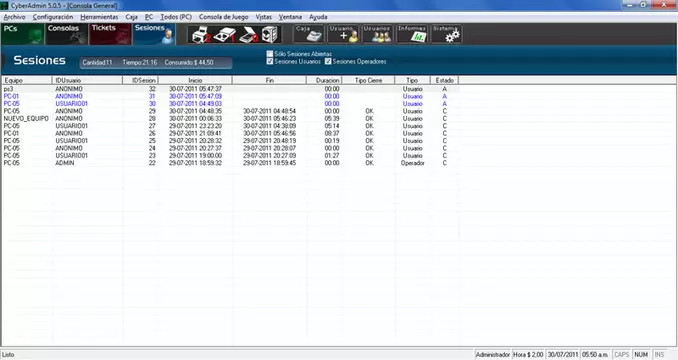The width and height of the screenshot is (678, 360).
Task: Open the Ventana menu
Action: pyautogui.click(x=290, y=17)
